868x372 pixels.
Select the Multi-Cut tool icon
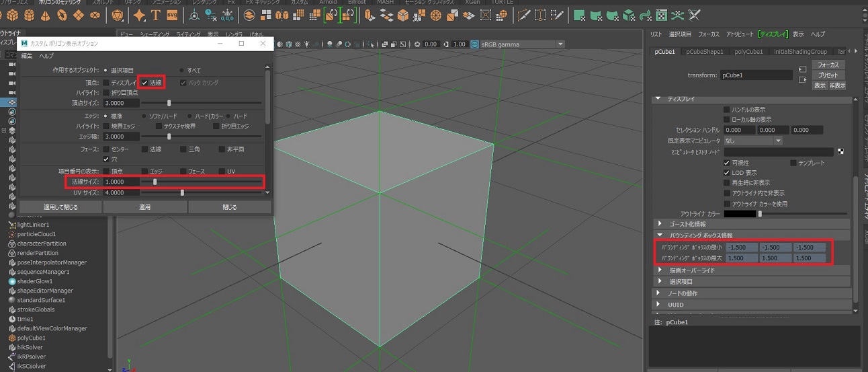[524, 15]
